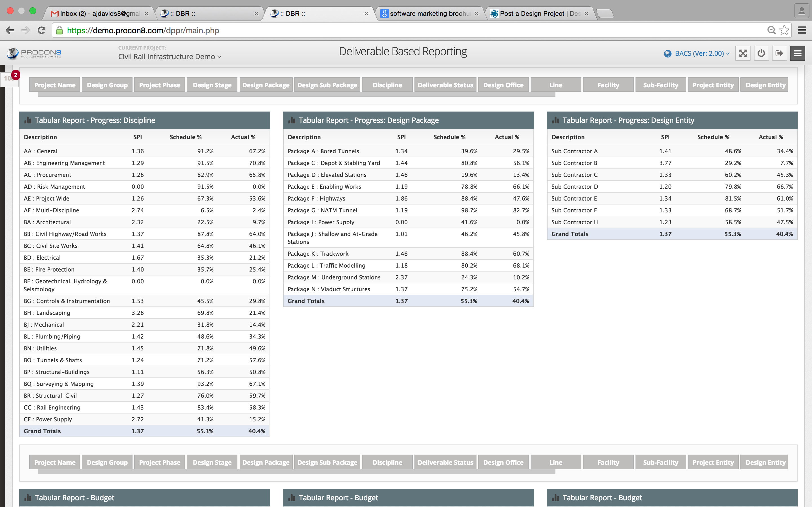The width and height of the screenshot is (812, 507).
Task: Click the power icon in header
Action: (x=761, y=53)
